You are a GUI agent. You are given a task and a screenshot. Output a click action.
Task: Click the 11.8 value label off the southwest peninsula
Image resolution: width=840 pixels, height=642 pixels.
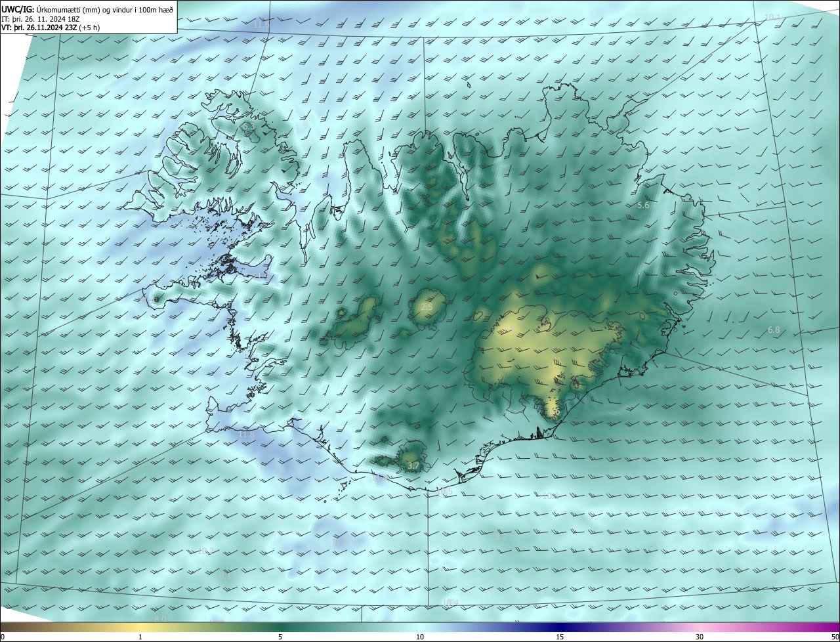(246, 435)
